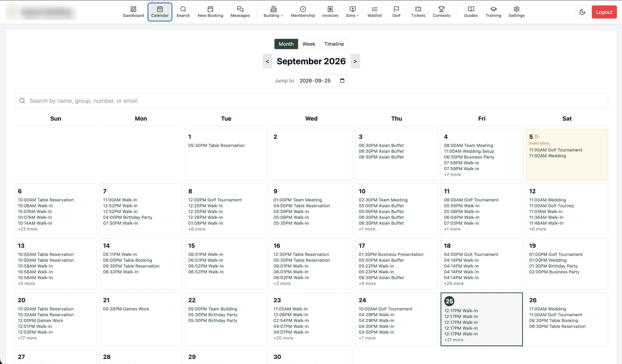Open the 05:30PM Games Work on September 21

click(x=126, y=309)
